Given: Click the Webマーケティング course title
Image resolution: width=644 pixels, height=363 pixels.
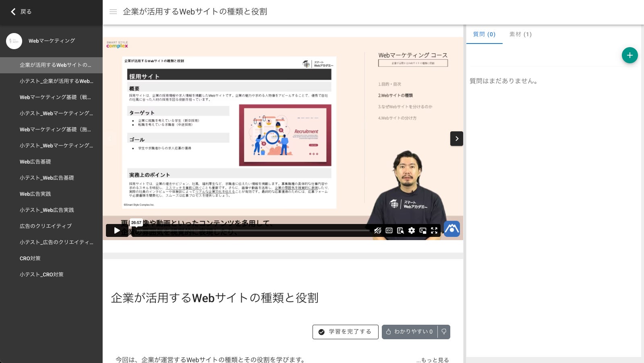Looking at the screenshot, I should (52, 41).
